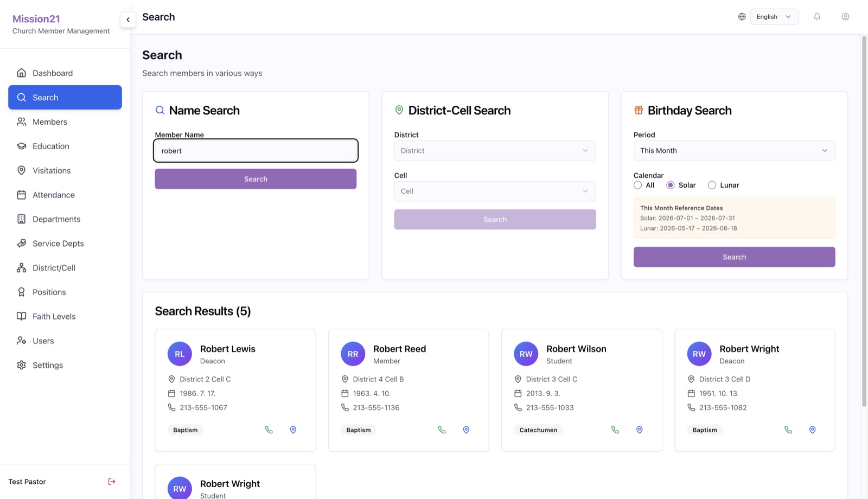868x499 pixels.
Task: Open the user profile icon
Action: (845, 17)
